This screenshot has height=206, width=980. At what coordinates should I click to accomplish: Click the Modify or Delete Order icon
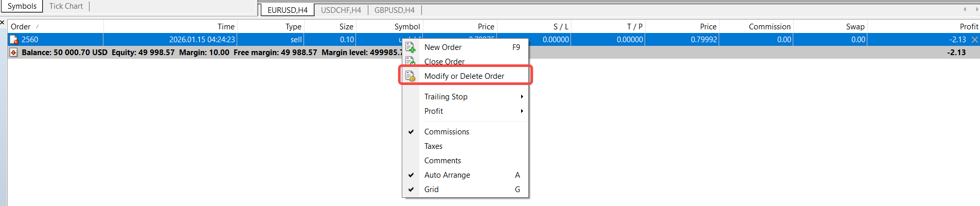410,76
